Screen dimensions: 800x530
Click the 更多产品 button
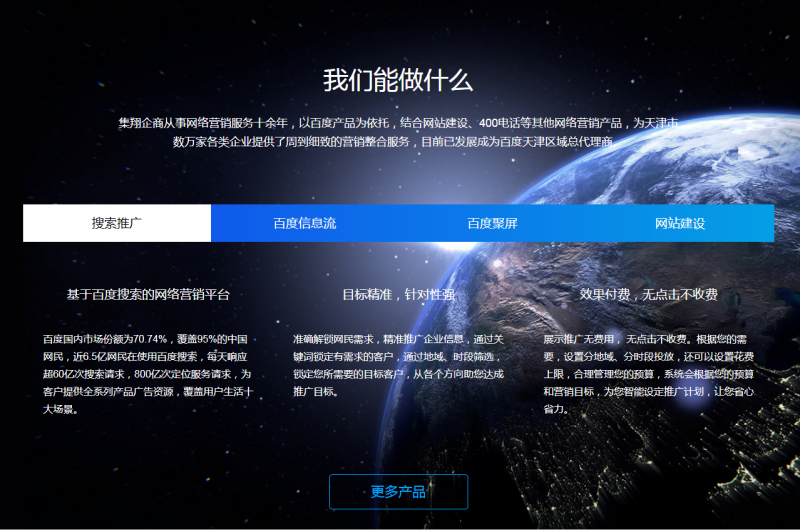pyautogui.click(x=398, y=492)
